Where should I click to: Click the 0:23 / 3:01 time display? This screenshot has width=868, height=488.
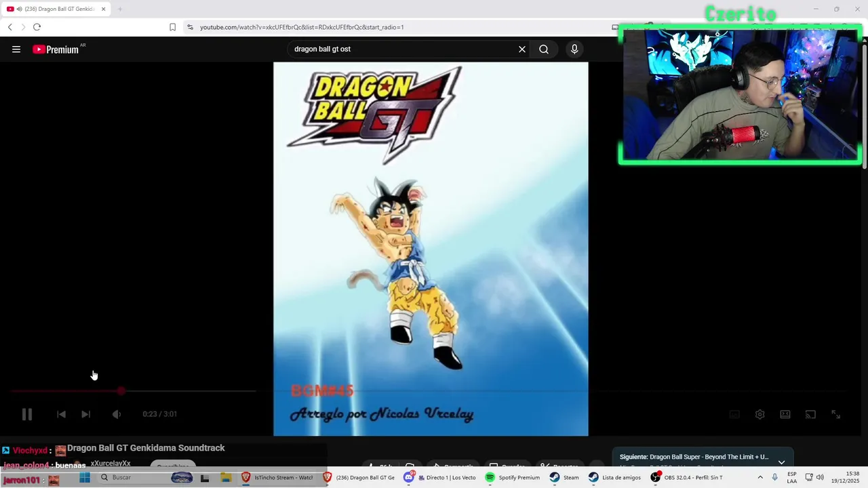tap(159, 414)
